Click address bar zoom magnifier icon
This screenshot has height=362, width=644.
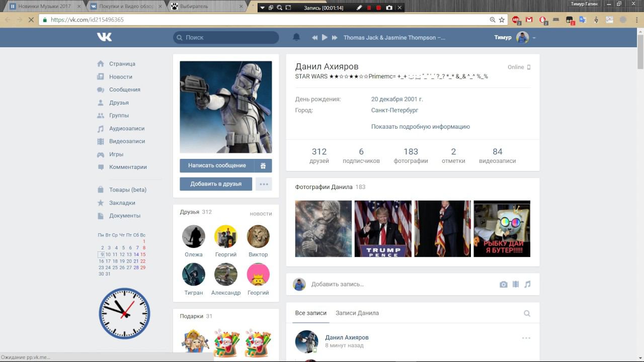493,20
